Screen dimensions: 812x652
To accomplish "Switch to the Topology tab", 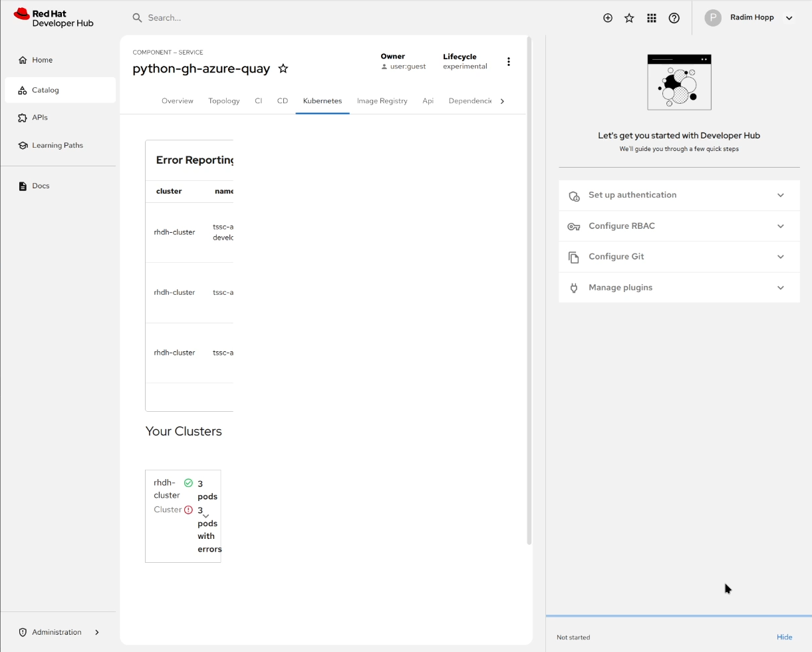I will pos(223,101).
